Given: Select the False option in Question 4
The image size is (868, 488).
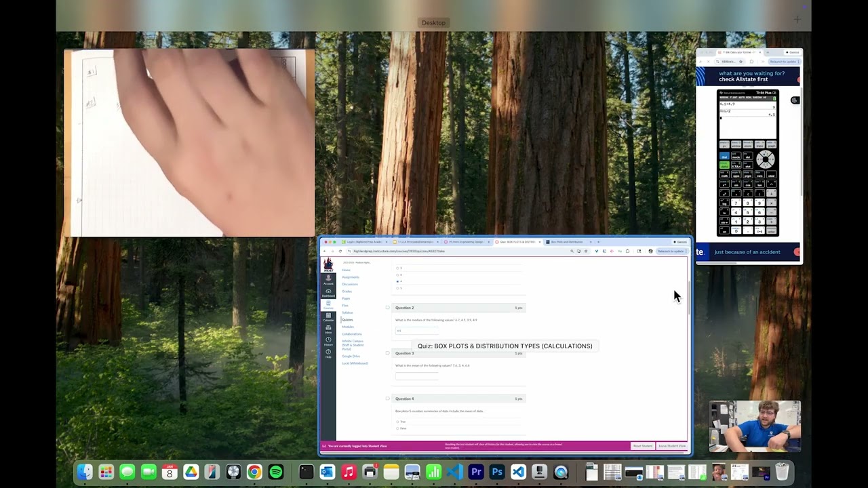Looking at the screenshot, I should tap(397, 428).
